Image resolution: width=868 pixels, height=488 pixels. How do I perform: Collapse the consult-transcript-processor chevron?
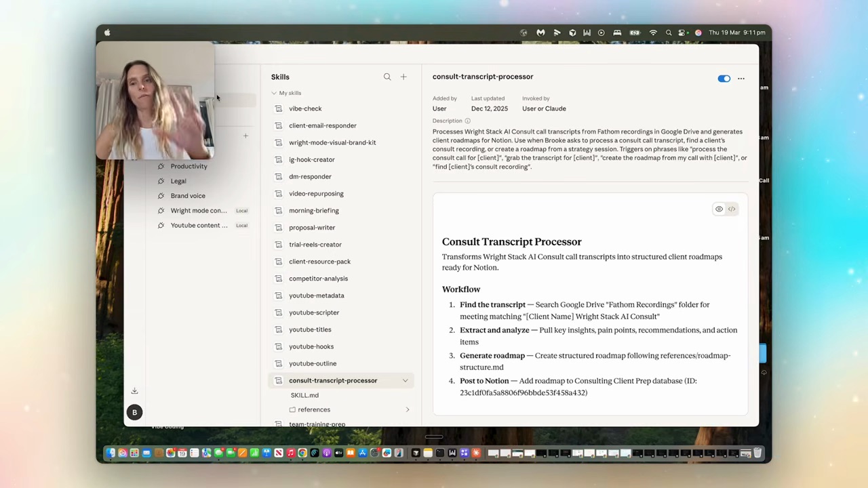405,381
